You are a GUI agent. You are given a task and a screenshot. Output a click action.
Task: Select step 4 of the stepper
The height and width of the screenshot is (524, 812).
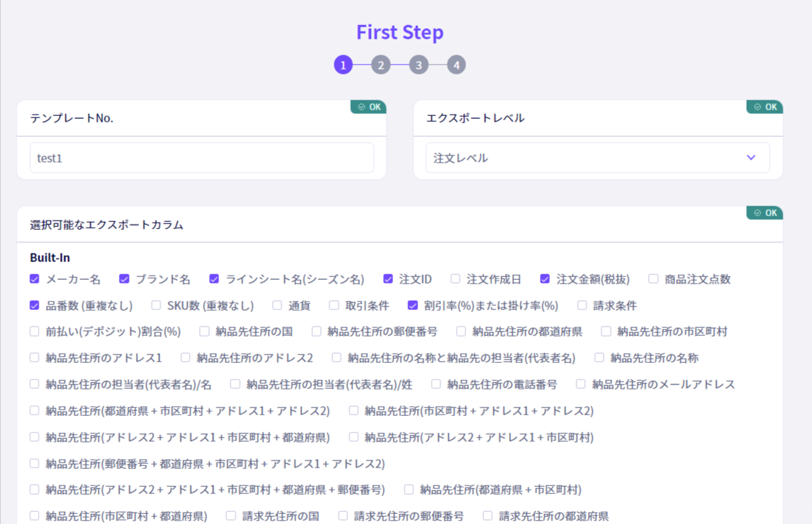click(x=456, y=65)
